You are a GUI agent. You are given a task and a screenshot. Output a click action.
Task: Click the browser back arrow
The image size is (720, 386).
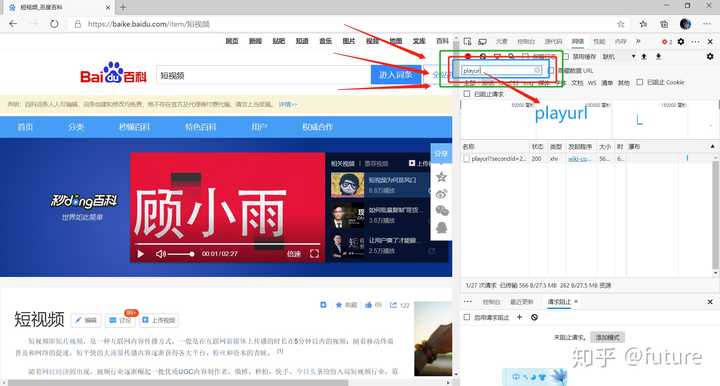click(13, 24)
